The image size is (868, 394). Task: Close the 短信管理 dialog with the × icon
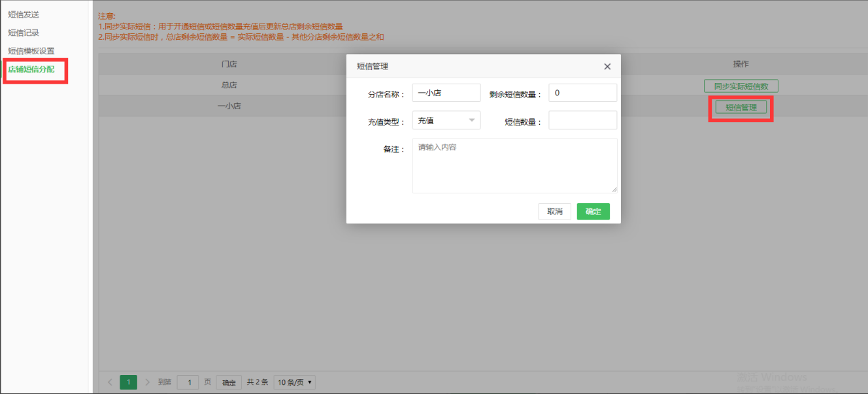point(607,66)
